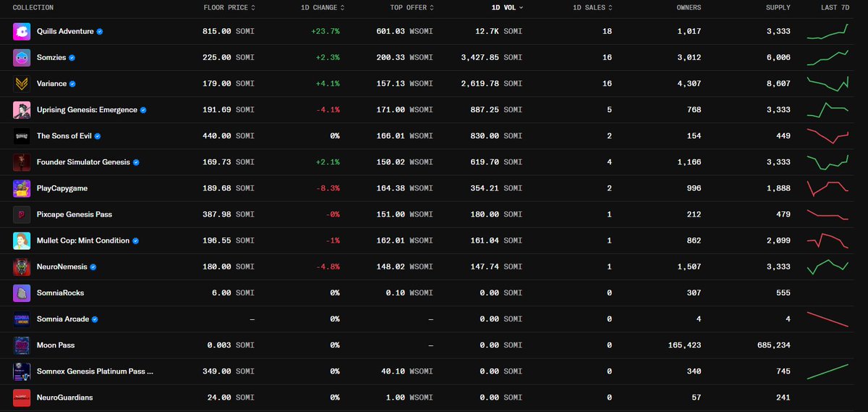Select the 165,423 owners value

[684, 345]
